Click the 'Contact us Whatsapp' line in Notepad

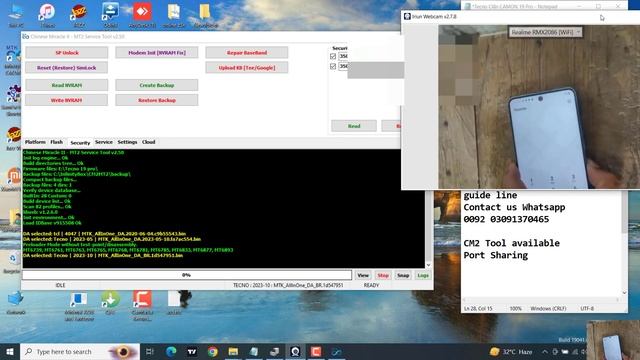(x=514, y=207)
